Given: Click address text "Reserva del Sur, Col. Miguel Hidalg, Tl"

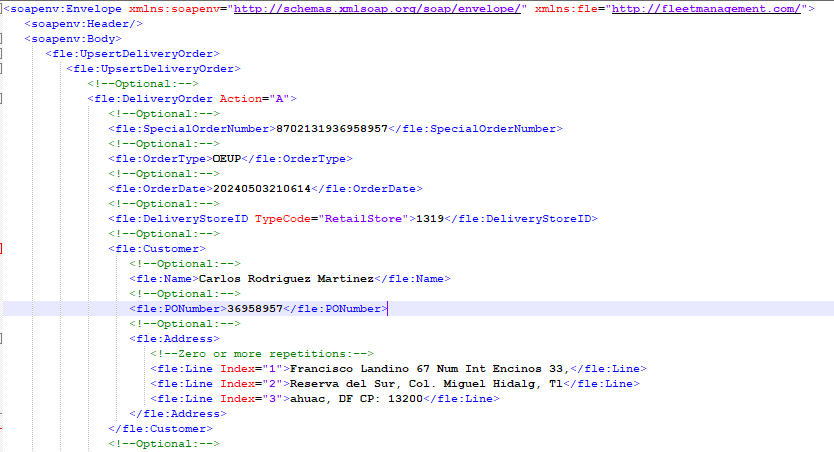Looking at the screenshot, I should pos(427,384).
